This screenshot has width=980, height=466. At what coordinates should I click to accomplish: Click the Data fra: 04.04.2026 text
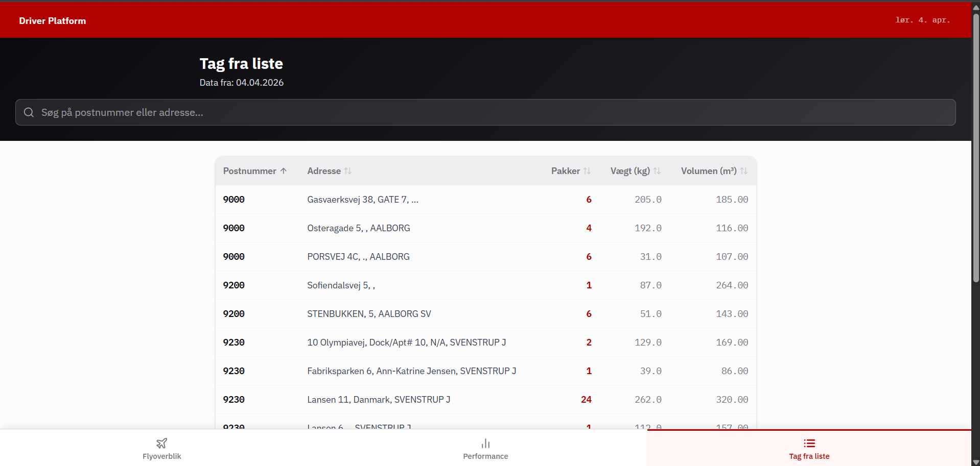(242, 83)
